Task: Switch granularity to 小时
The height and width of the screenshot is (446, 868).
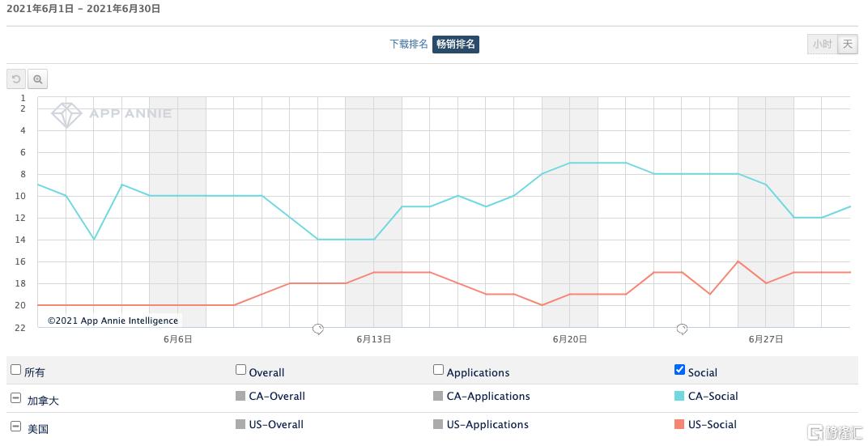Action: (822, 45)
